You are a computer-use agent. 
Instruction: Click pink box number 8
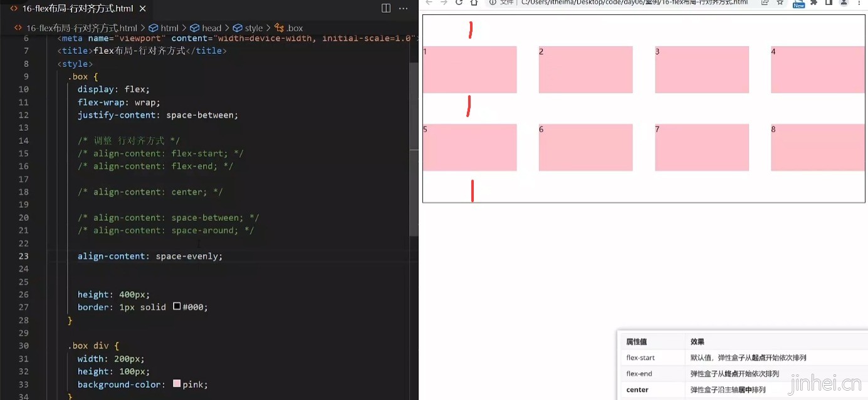pos(818,147)
